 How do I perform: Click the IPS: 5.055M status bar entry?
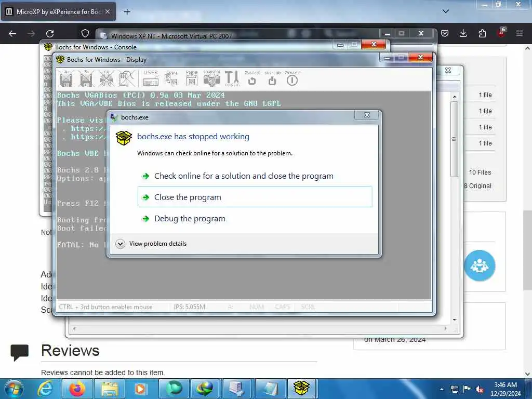click(189, 307)
